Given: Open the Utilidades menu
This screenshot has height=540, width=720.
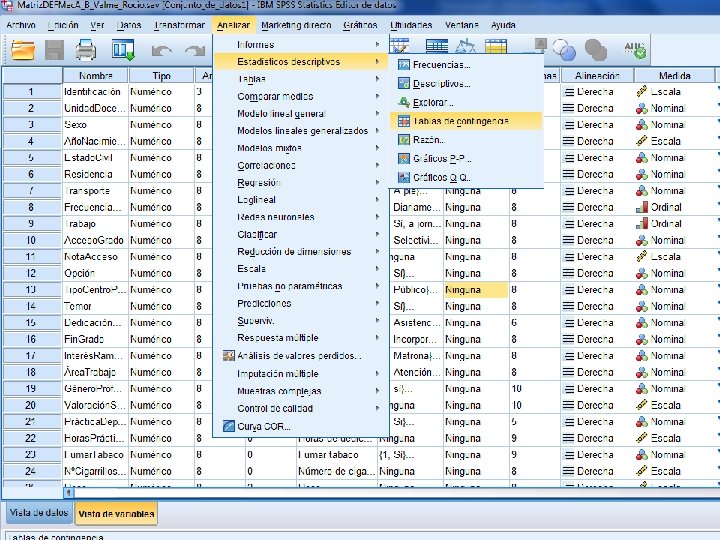Looking at the screenshot, I should click(411, 25).
